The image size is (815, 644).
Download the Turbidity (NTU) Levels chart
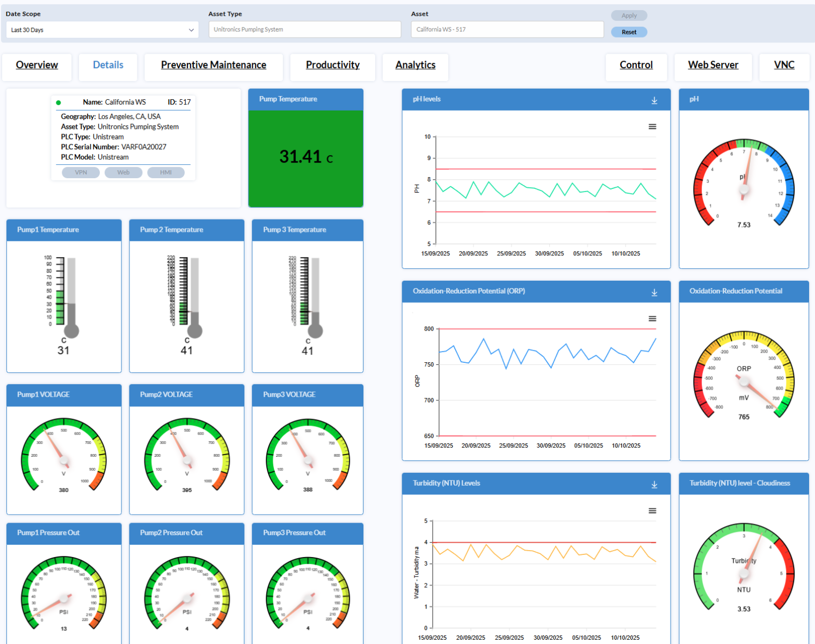(654, 485)
